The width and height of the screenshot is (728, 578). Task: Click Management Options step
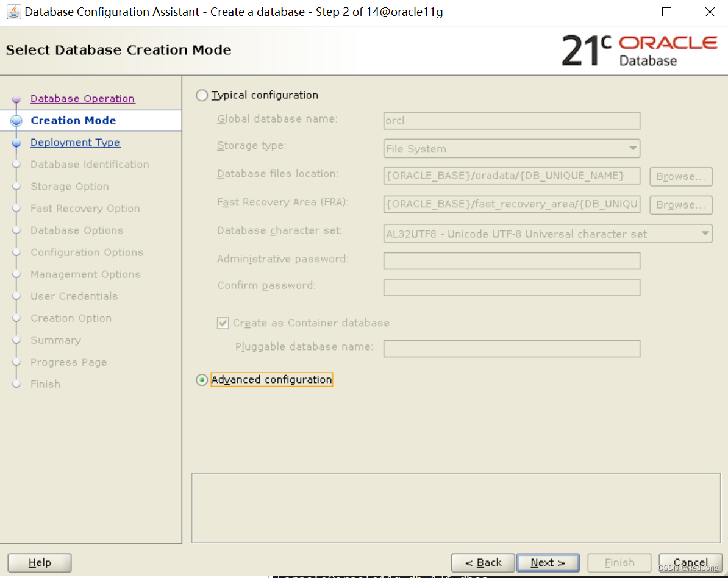[x=85, y=274]
